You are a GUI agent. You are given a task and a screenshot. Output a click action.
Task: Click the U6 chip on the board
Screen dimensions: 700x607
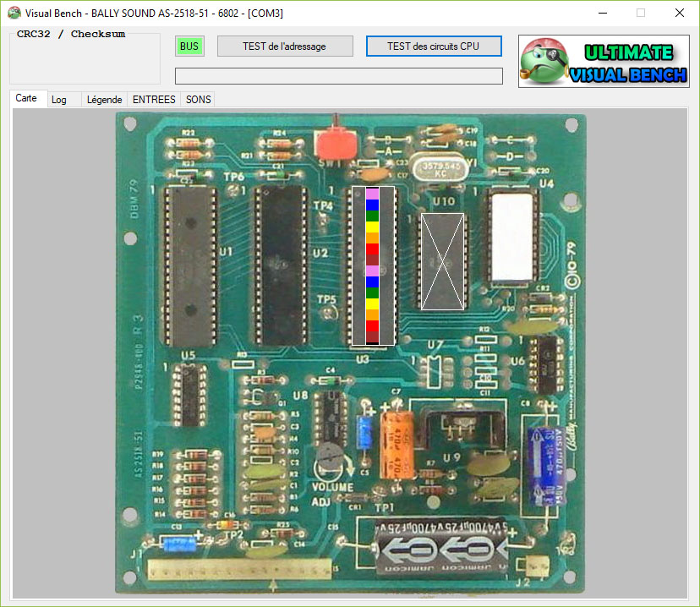tap(545, 364)
